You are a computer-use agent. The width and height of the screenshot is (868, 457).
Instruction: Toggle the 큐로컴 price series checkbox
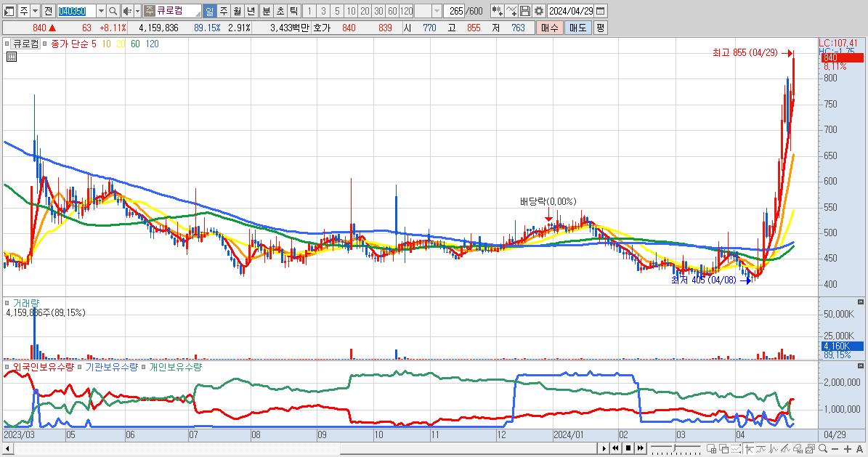pos(7,44)
